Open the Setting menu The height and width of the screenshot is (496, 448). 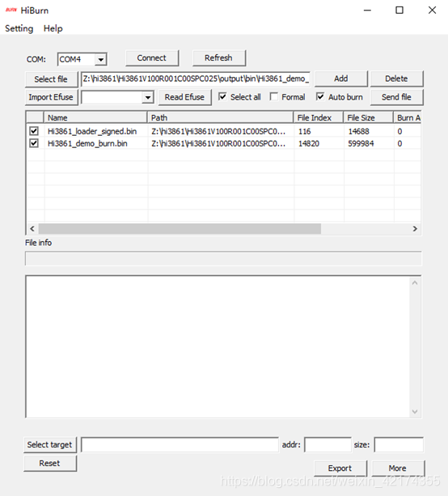pyautogui.click(x=19, y=28)
